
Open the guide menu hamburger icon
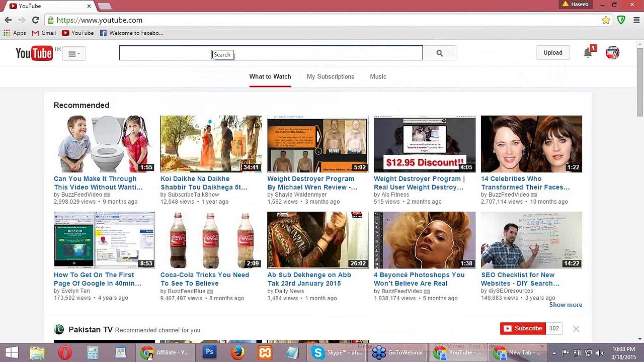(x=74, y=54)
